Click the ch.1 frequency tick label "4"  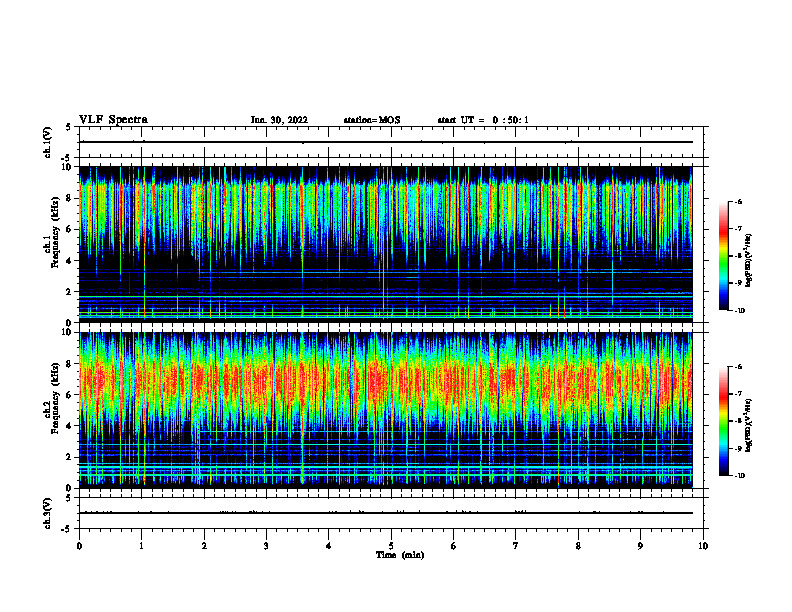70,261
